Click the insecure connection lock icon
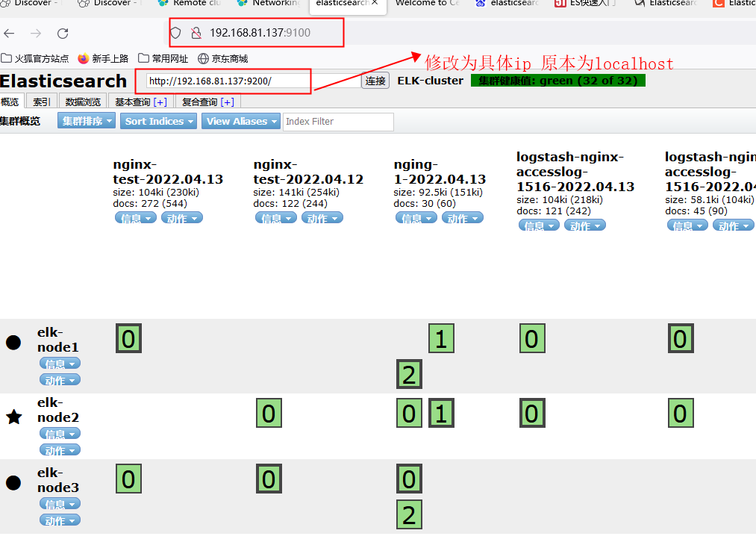This screenshot has height=548, width=756. pos(196,33)
